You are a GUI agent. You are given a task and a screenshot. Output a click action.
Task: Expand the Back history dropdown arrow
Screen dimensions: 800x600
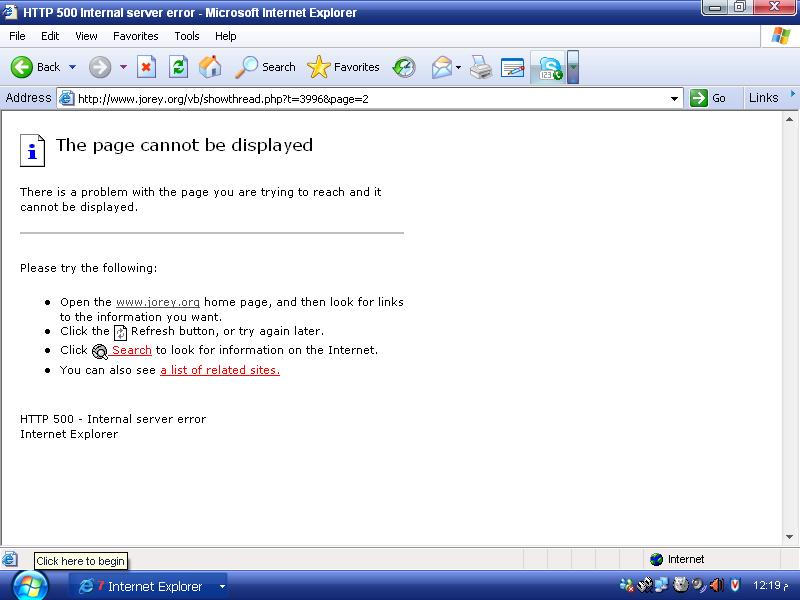[x=72, y=67]
